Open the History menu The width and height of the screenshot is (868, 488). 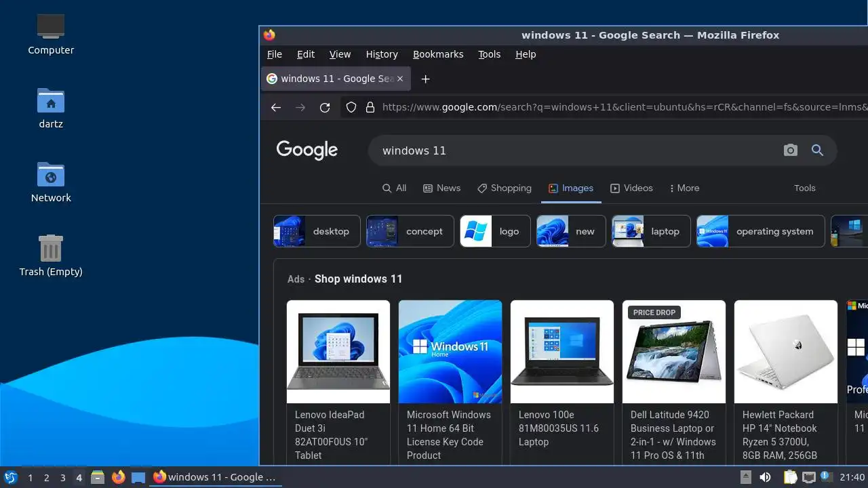382,54
